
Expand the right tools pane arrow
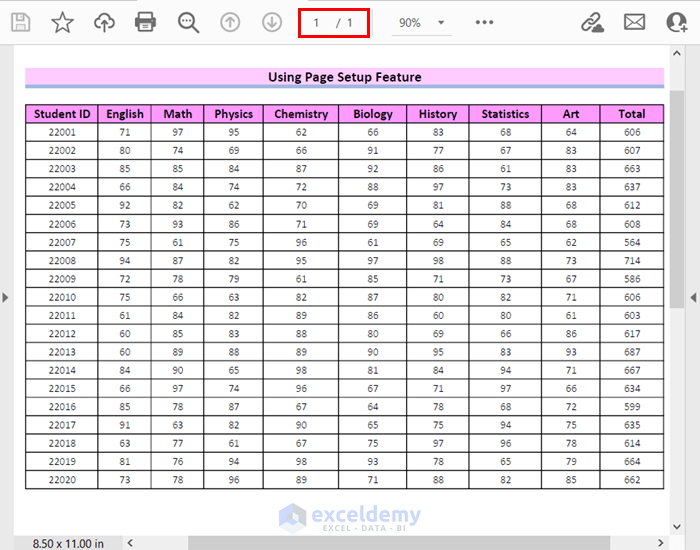coord(693,297)
